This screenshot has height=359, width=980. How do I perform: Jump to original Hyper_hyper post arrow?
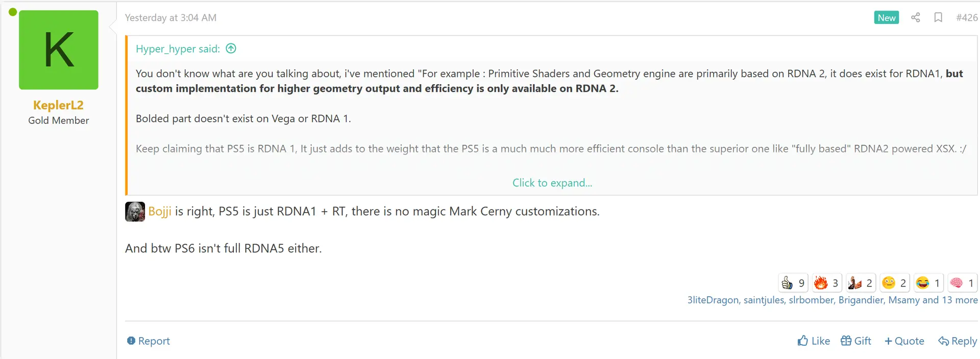coord(231,49)
